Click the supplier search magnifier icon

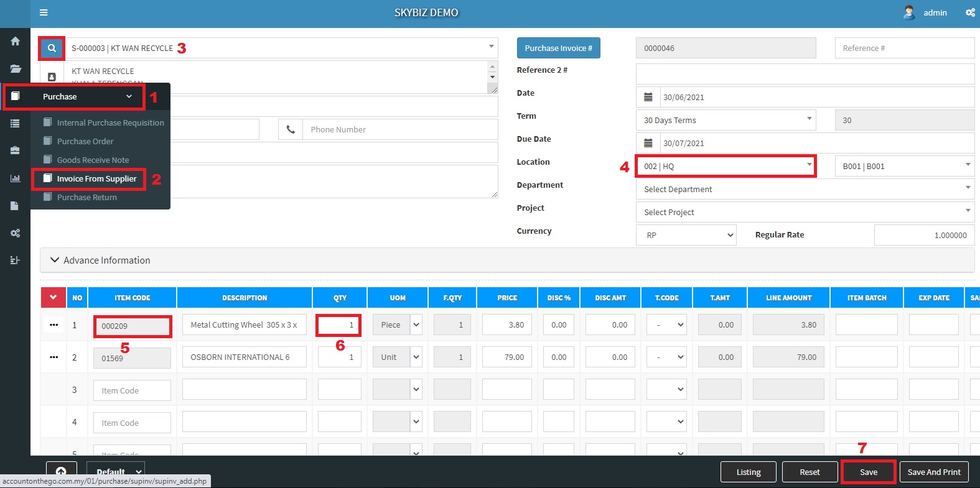pyautogui.click(x=52, y=48)
